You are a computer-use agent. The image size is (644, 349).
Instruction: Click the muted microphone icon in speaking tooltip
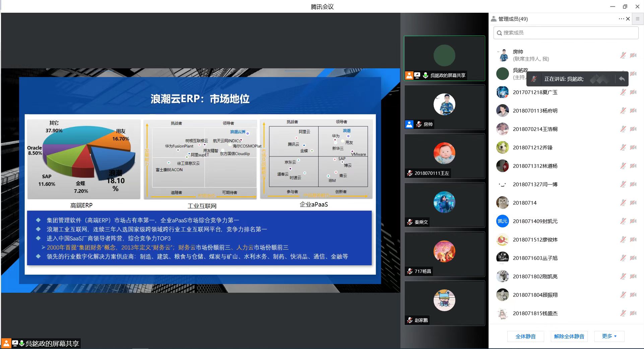click(x=534, y=79)
